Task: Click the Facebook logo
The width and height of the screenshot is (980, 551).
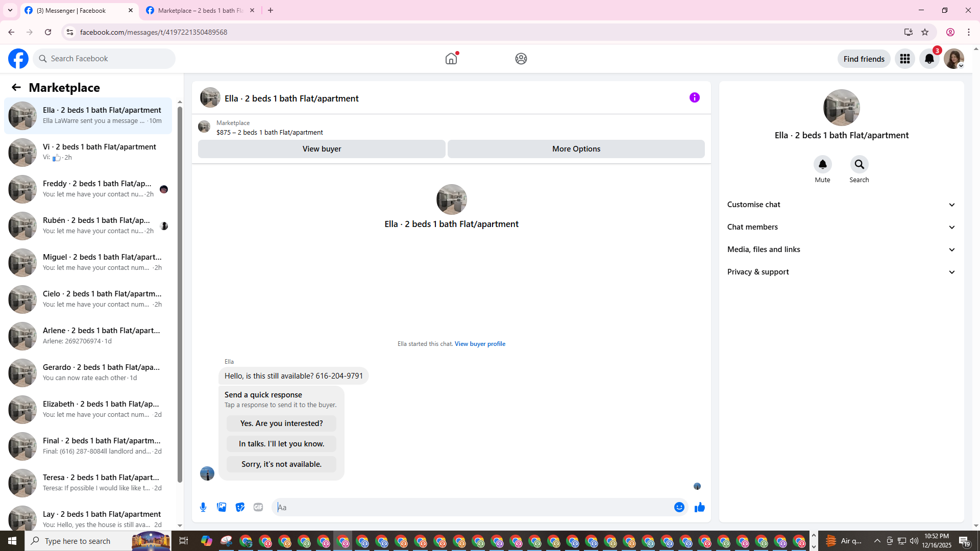Action: pos(18,59)
